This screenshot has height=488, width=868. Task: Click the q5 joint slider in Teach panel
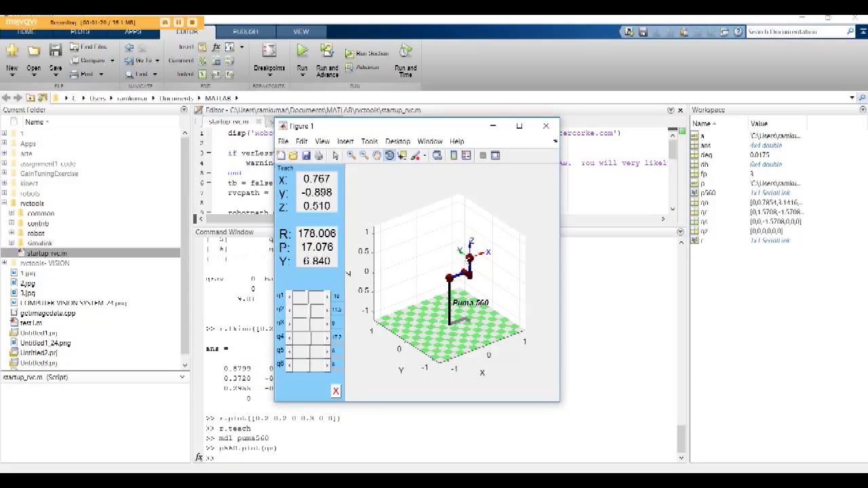coord(309,350)
